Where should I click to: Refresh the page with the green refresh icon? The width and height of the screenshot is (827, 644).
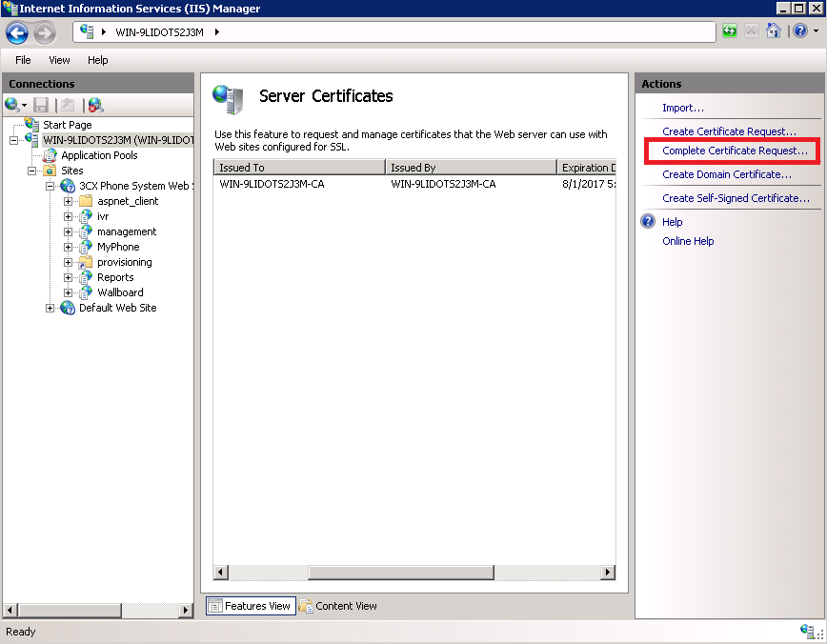730,31
